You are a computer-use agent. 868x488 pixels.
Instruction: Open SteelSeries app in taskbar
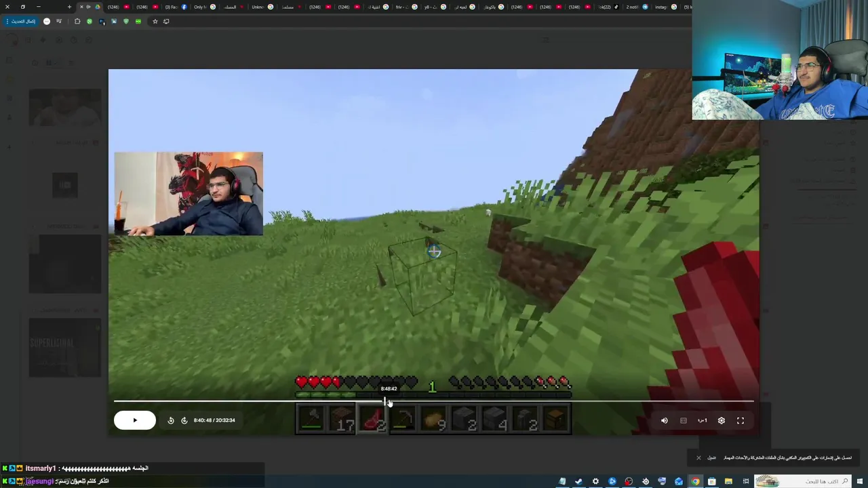tap(646, 481)
